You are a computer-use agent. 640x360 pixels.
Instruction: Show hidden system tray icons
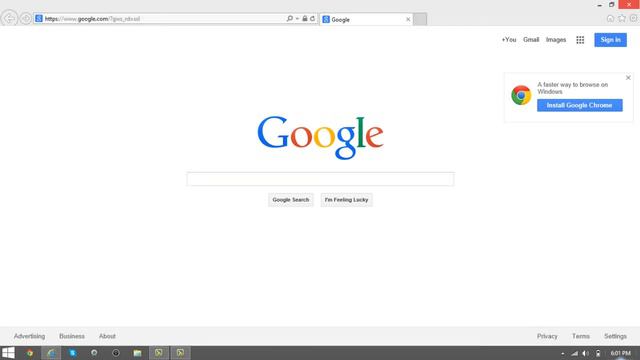562,353
